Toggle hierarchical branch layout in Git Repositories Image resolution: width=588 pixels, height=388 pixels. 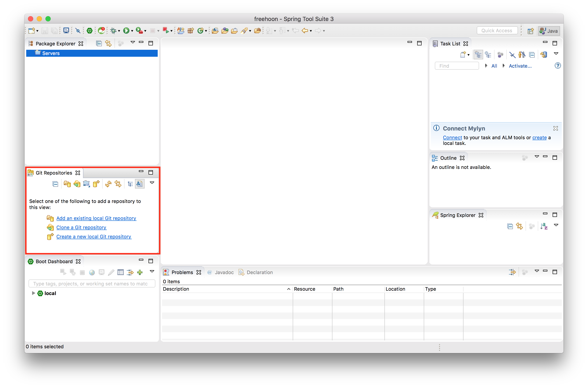point(130,184)
